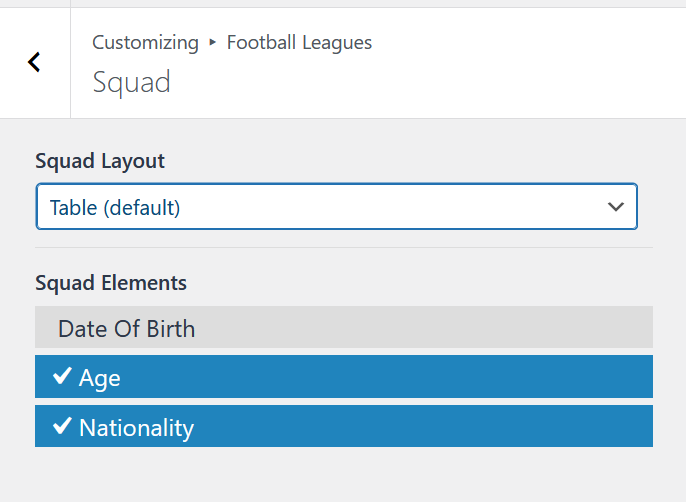The width and height of the screenshot is (686, 502).
Task: Deselect the Age squad element
Action: click(x=344, y=376)
